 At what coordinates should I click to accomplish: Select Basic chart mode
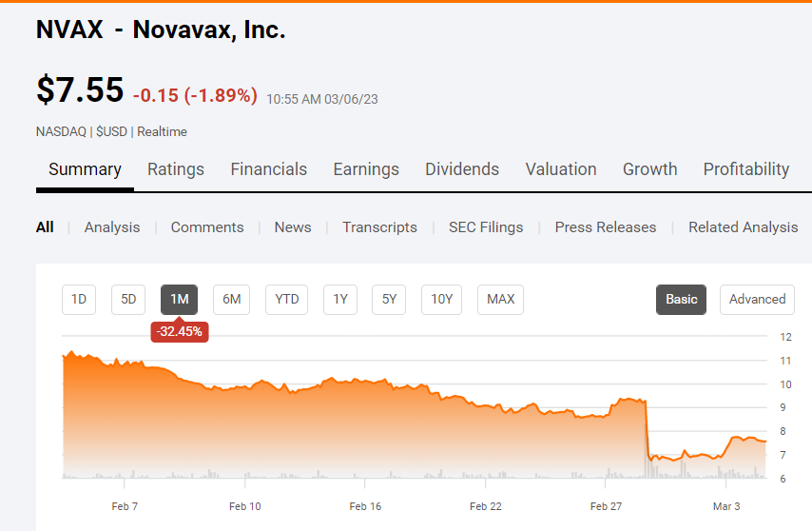(x=681, y=299)
